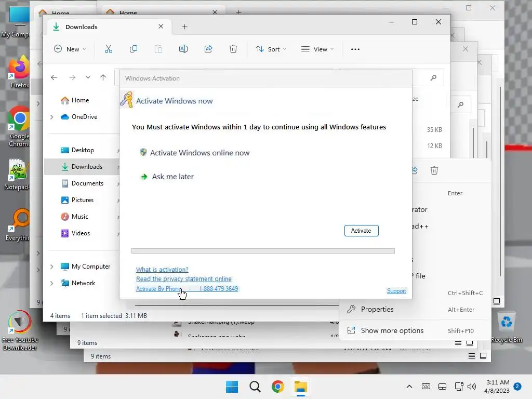Screen dimensions: 532x399
Task: Go forward with the right arrow
Action: 72,77
